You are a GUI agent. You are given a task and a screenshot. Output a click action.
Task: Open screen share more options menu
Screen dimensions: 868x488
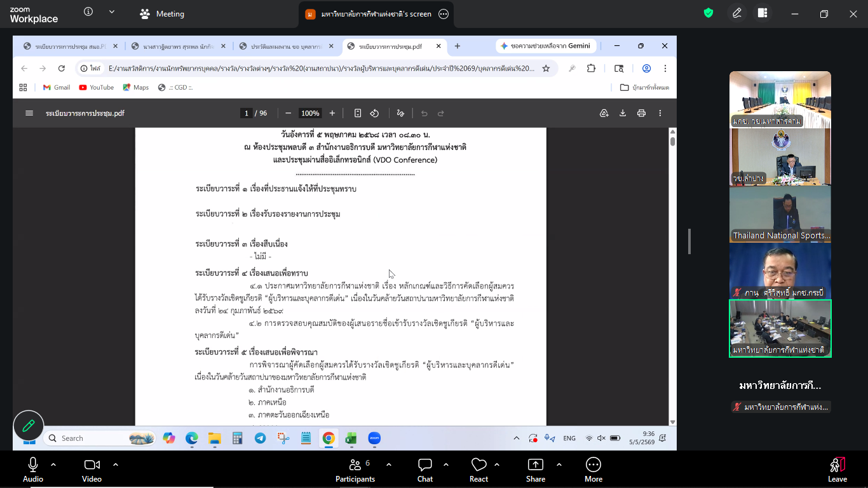click(444, 14)
